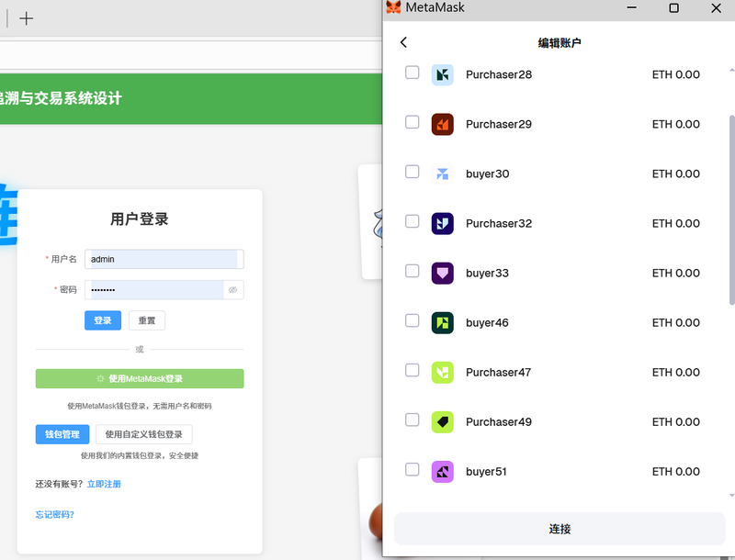
Task: Open 钱包管理 wallet management
Action: 62,434
